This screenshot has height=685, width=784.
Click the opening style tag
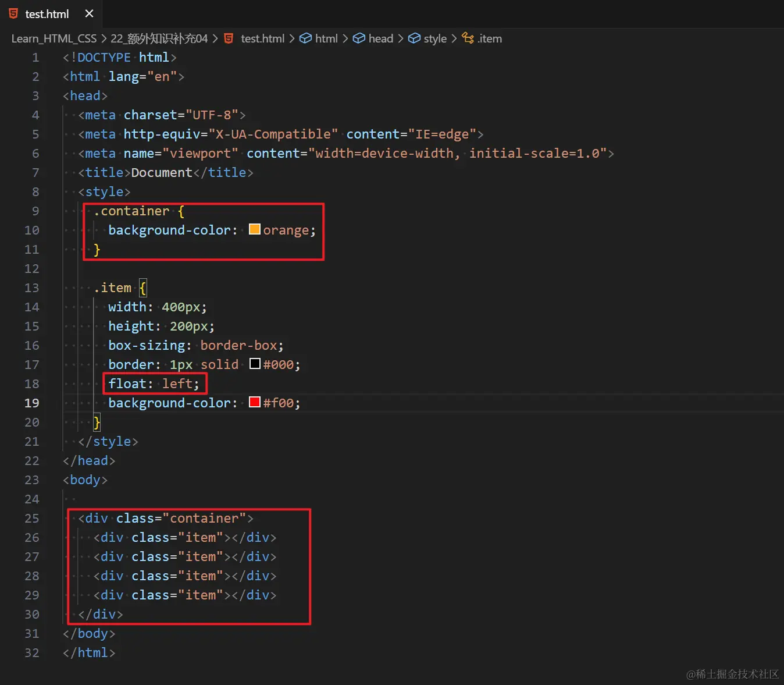pyautogui.click(x=104, y=191)
